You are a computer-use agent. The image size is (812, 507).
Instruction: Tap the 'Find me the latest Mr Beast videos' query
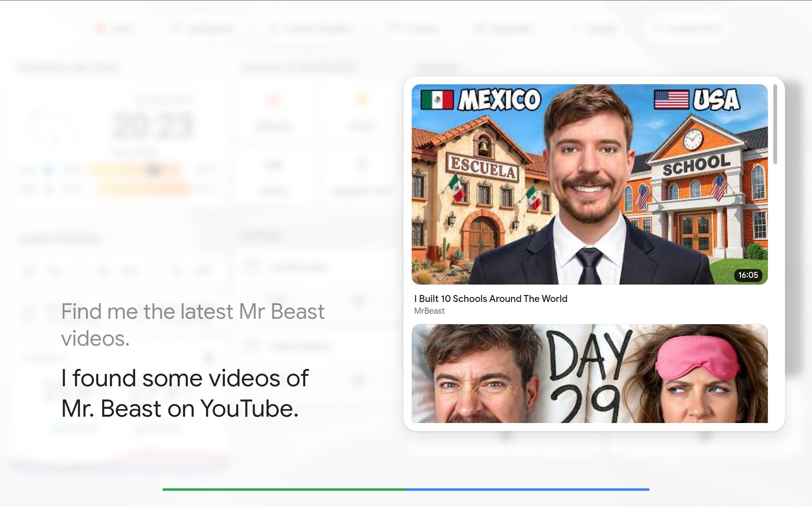[x=193, y=324]
